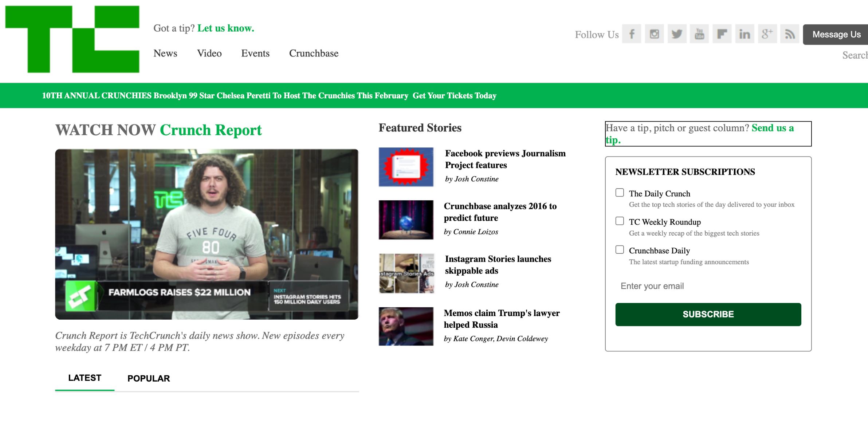The width and height of the screenshot is (868, 434).
Task: Click the Search field in header
Action: click(x=855, y=55)
